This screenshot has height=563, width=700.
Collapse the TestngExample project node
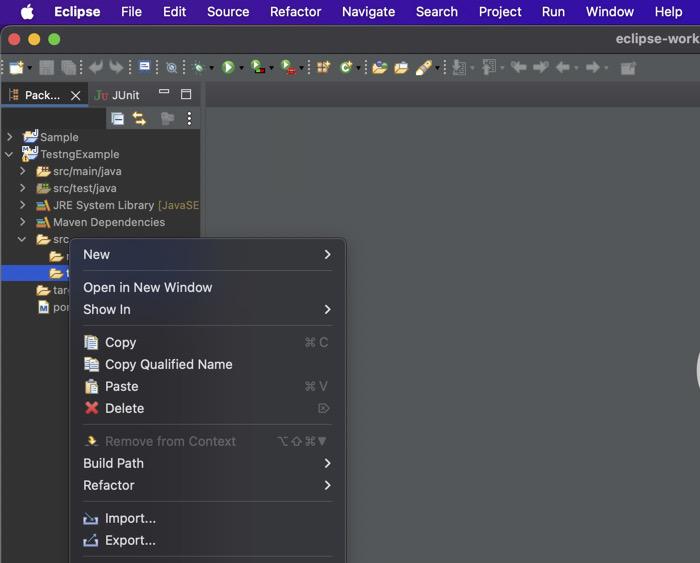(x=9, y=154)
